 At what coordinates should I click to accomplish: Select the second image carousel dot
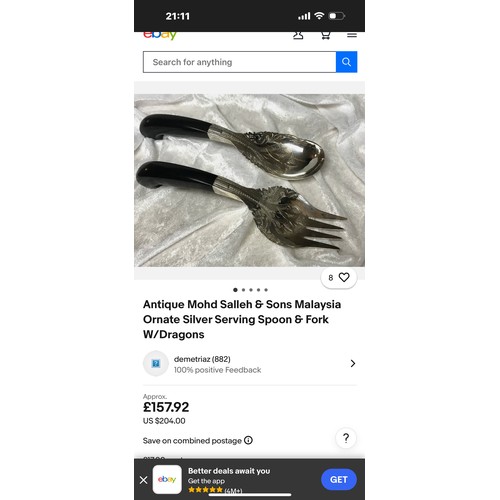[x=243, y=290]
